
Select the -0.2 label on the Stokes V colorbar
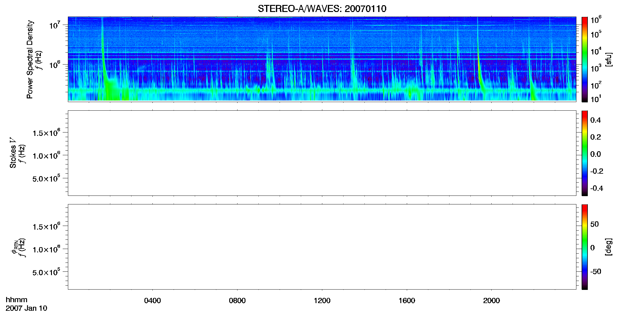click(x=597, y=171)
